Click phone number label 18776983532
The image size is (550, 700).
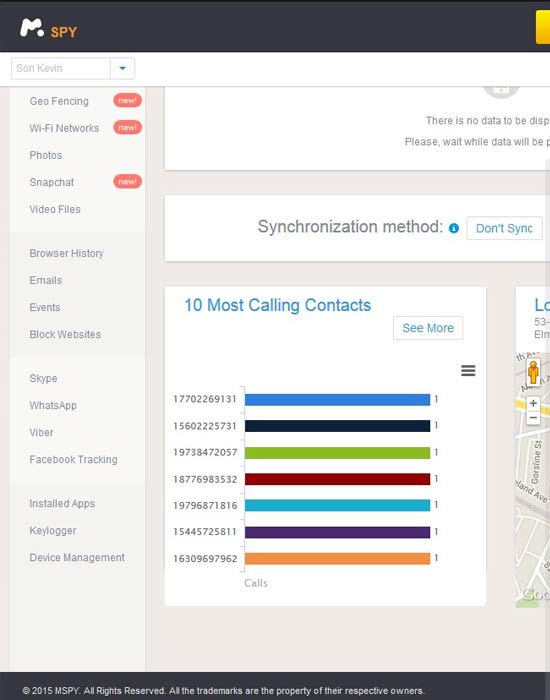click(205, 479)
